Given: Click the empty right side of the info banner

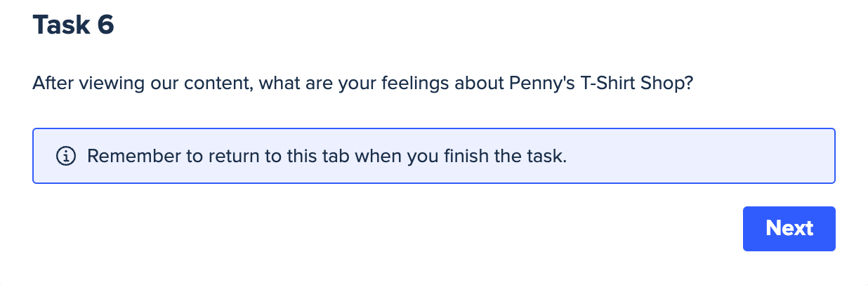Looking at the screenshot, I should (702, 156).
